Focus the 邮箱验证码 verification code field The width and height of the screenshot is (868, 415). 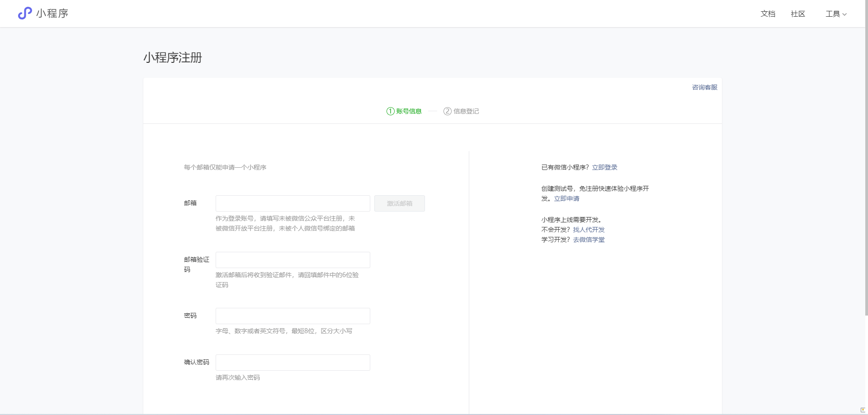coord(292,259)
